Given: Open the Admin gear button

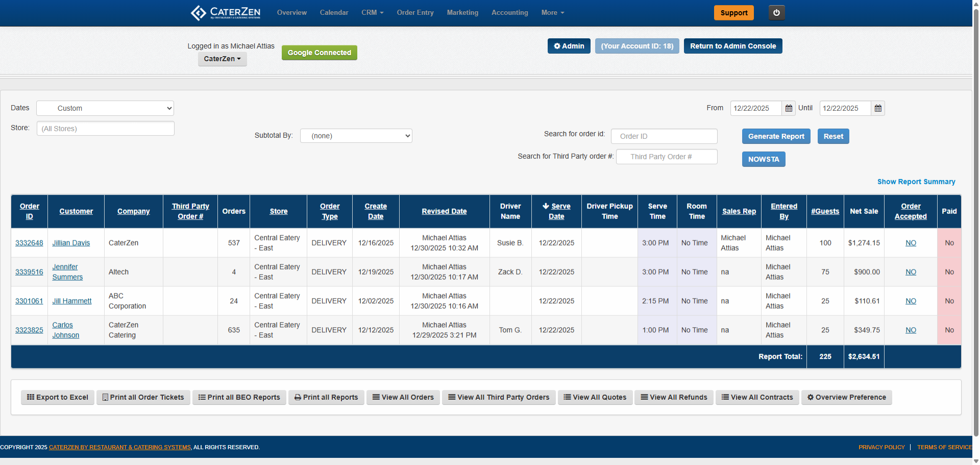Looking at the screenshot, I should pos(569,46).
